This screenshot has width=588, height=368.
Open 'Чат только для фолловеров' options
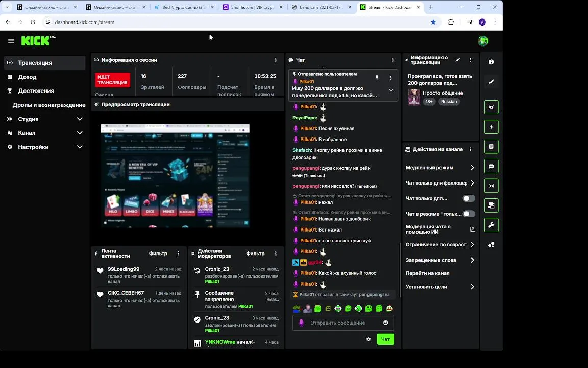[x=440, y=183]
